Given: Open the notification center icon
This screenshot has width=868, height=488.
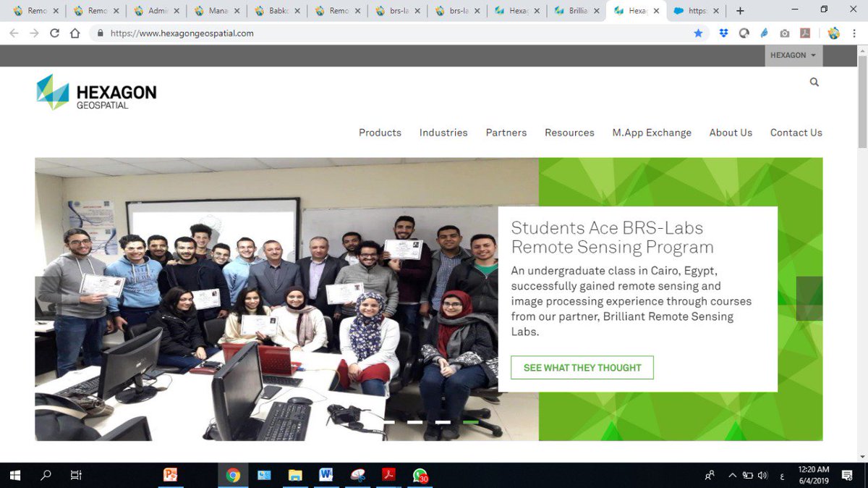Looking at the screenshot, I should pos(847,475).
